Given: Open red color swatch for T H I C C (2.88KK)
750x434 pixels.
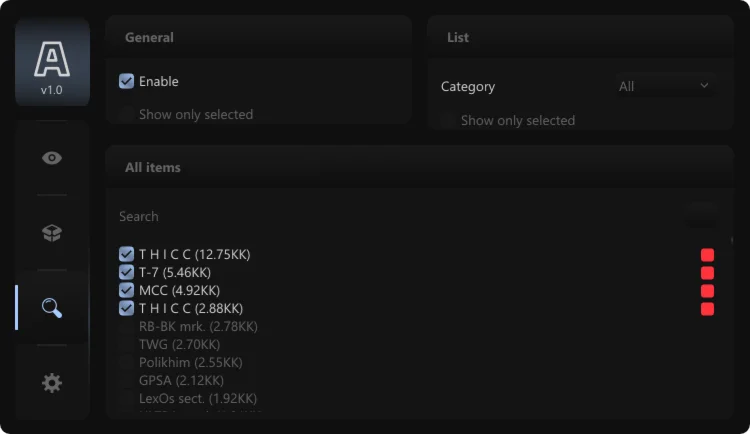Looking at the screenshot, I should 707,309.
